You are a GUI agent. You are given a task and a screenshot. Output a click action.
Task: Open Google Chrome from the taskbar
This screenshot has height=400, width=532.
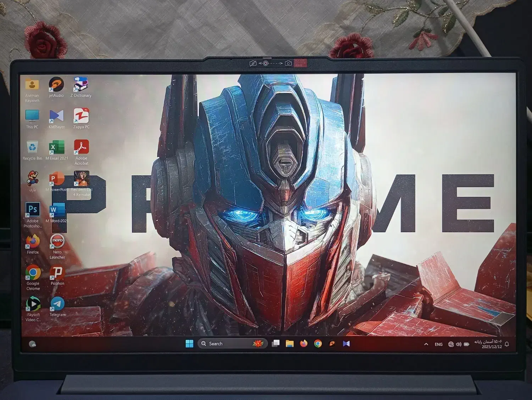(x=317, y=343)
